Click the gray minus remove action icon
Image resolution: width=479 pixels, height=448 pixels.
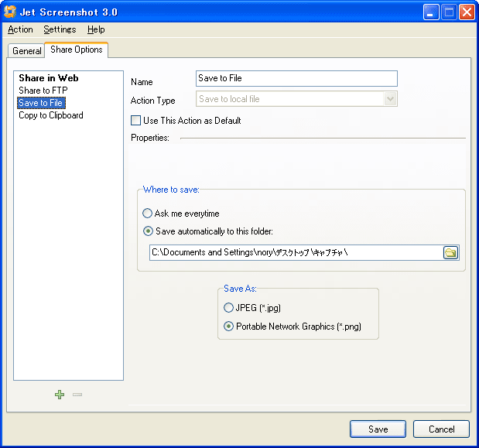coord(77,395)
